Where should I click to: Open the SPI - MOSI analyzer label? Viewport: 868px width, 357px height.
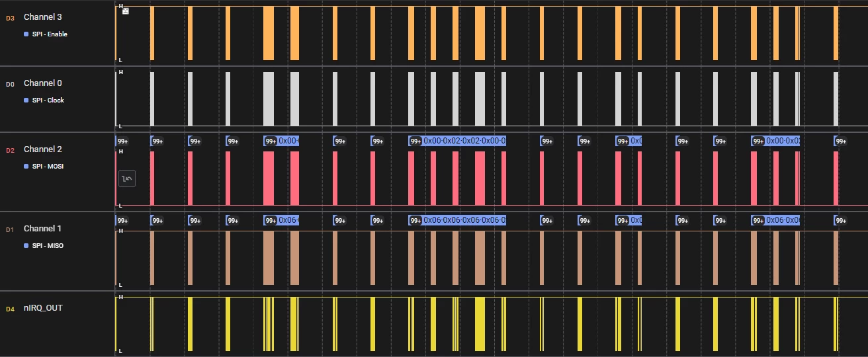[48, 167]
